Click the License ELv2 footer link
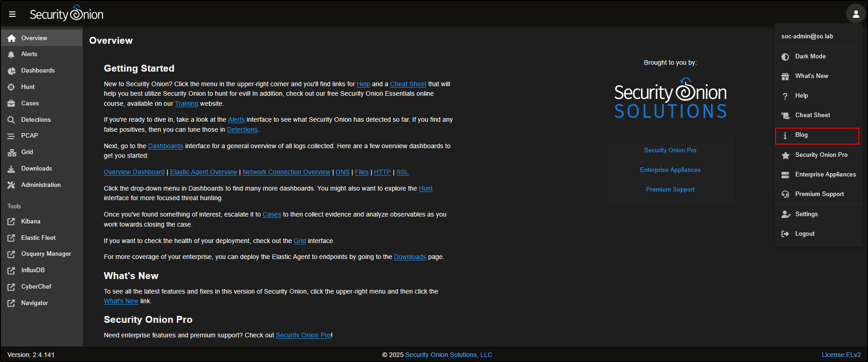This screenshot has width=868, height=362. point(841,355)
